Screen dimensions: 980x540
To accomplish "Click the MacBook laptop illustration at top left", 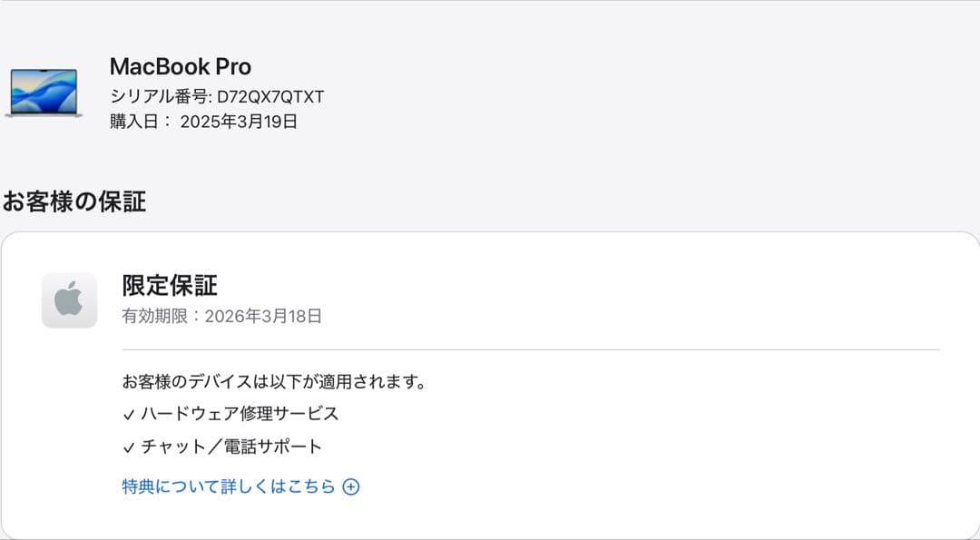I will pos(44,92).
